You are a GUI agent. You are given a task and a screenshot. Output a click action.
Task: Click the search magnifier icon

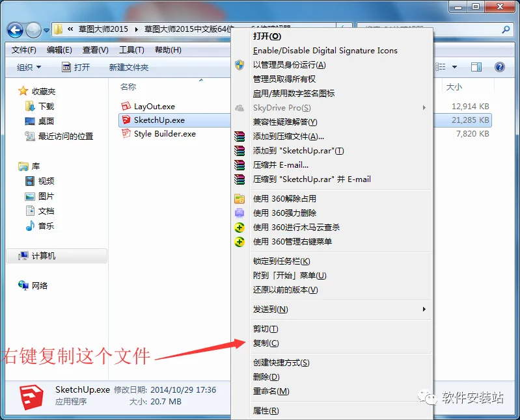click(x=506, y=30)
